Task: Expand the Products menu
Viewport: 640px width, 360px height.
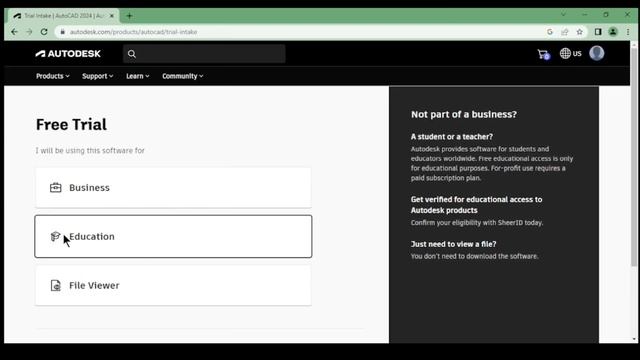Action: point(53,76)
